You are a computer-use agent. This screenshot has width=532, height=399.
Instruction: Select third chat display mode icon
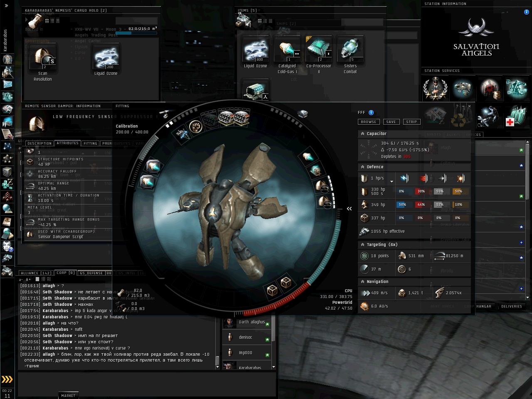click(49, 279)
